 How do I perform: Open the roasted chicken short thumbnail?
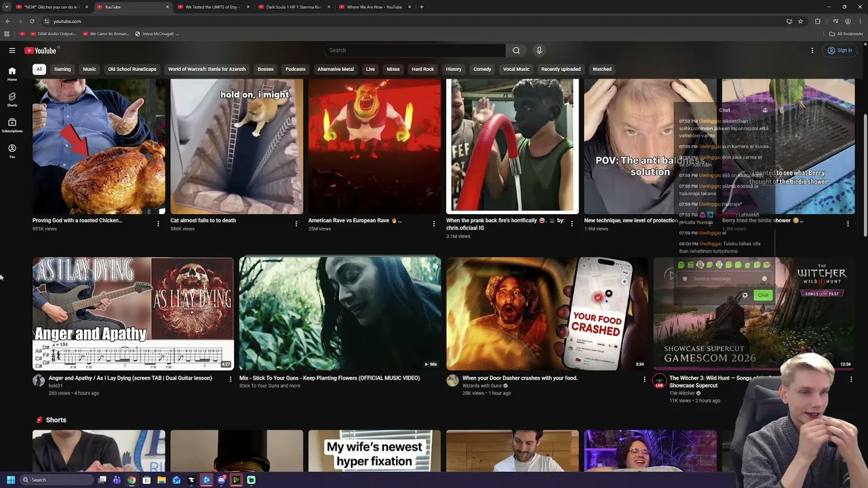(99, 146)
